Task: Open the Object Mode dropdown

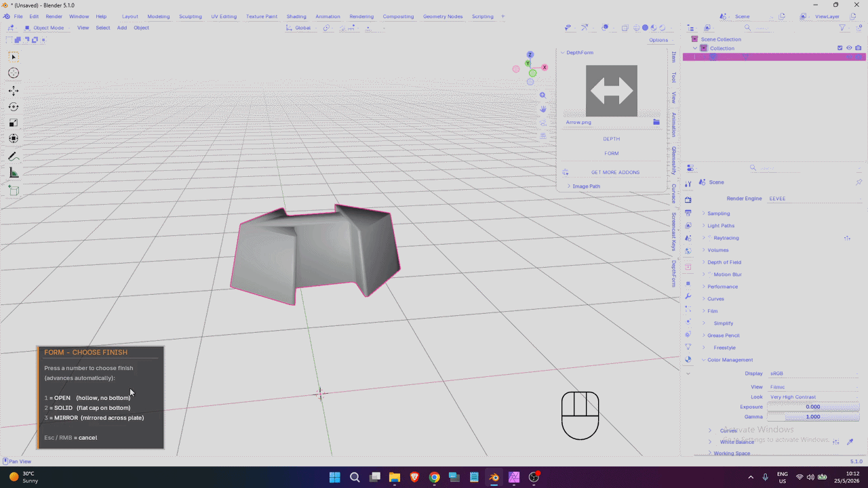Action: (45, 28)
